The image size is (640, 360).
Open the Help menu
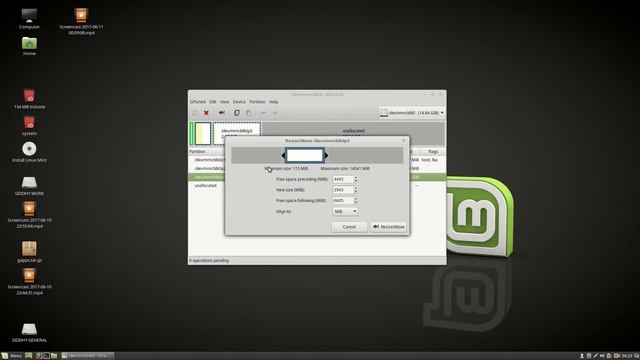tap(273, 102)
